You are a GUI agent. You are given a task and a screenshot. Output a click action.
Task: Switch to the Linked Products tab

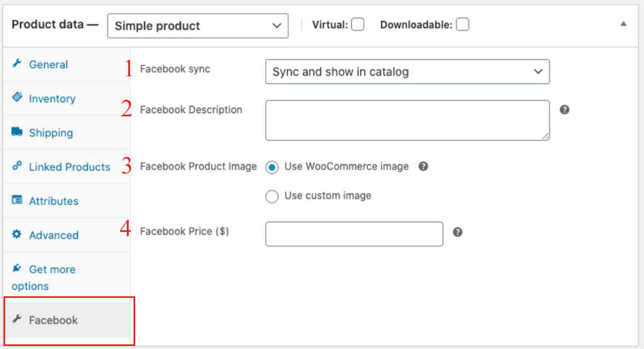67,167
